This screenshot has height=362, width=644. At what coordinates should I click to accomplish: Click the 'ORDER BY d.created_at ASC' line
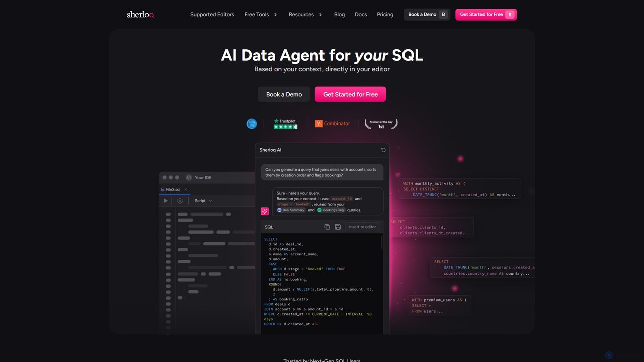click(291, 324)
